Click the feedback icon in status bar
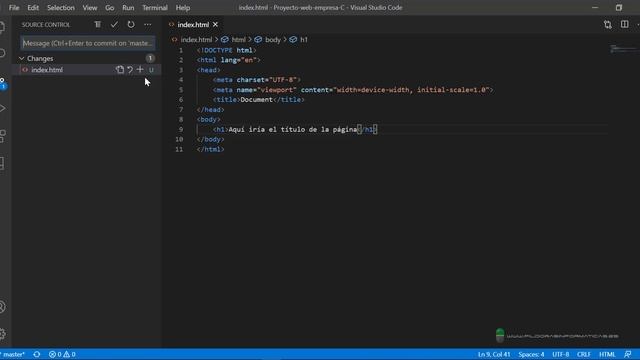This screenshot has width=640, height=360. (628, 354)
